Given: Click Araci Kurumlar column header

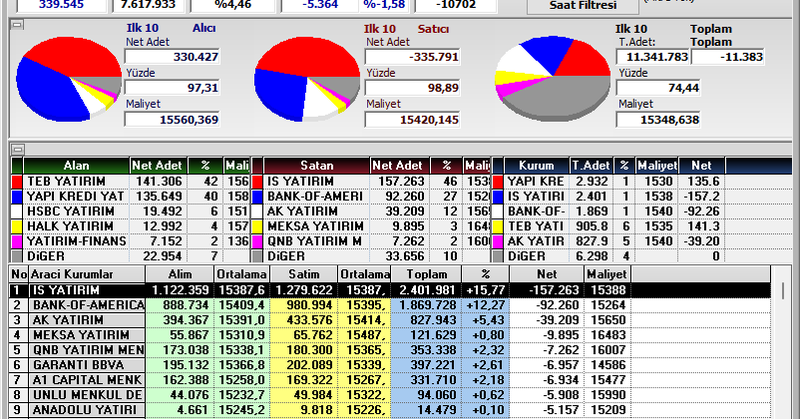Looking at the screenshot, I should click(x=87, y=274).
